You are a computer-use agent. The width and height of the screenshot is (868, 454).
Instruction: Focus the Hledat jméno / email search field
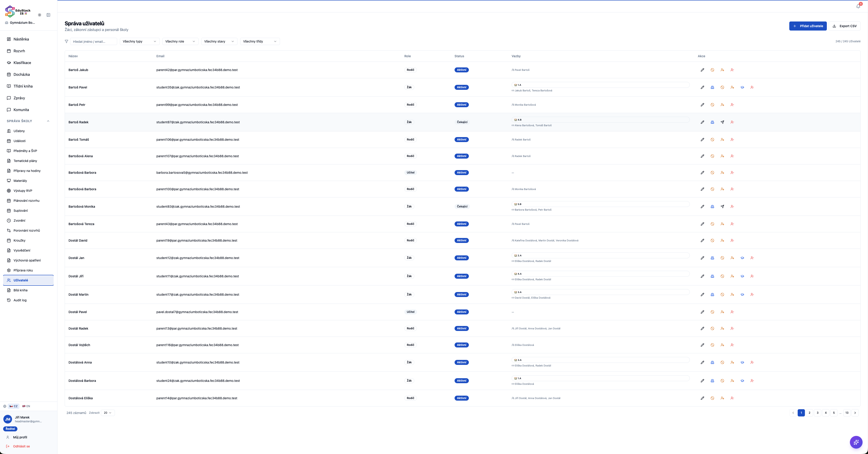pos(94,41)
